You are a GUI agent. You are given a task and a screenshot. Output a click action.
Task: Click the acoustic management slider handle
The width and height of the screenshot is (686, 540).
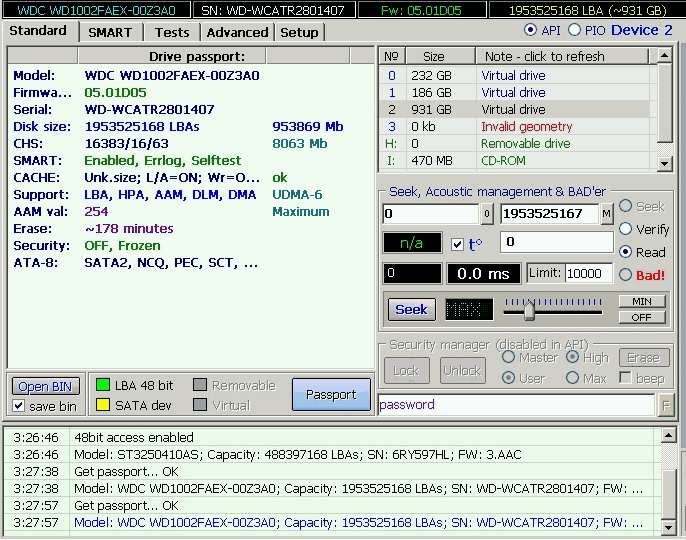click(529, 310)
